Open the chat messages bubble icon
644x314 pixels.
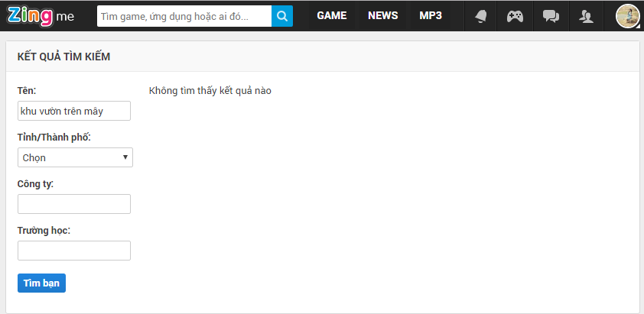click(x=551, y=16)
